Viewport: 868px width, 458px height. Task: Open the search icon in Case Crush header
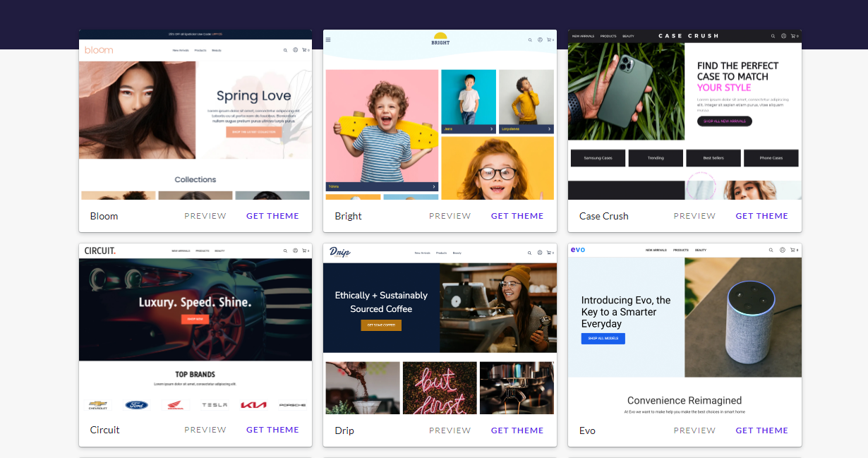(773, 36)
